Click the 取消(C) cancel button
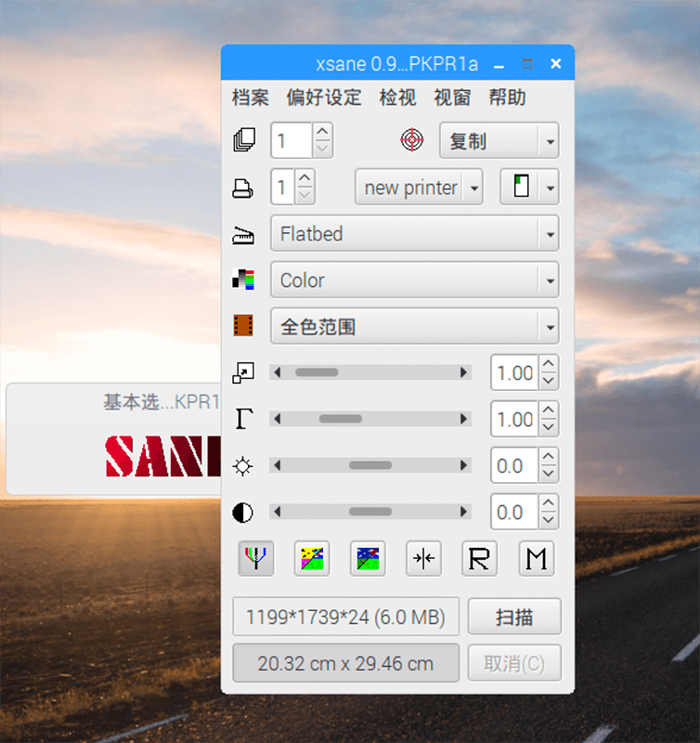Viewport: 700px width, 743px height. pos(515,663)
